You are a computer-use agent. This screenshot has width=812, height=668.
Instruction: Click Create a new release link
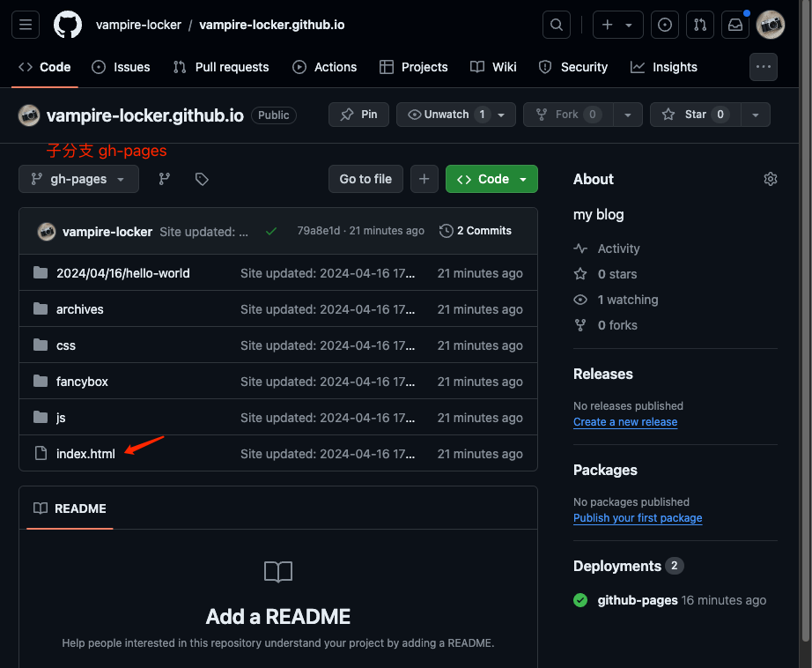[x=625, y=422]
